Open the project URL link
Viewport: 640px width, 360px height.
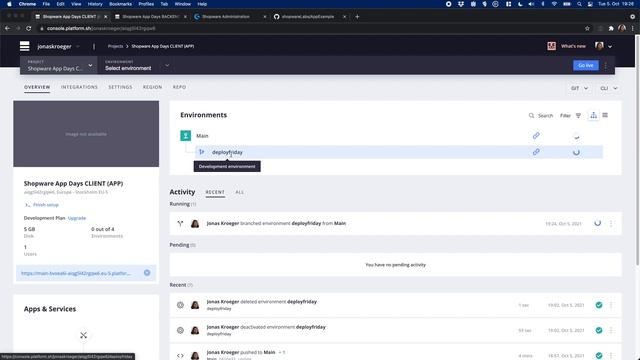[76, 273]
